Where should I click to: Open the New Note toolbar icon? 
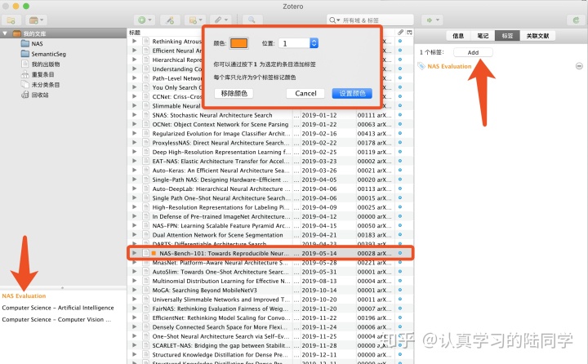tap(195, 20)
